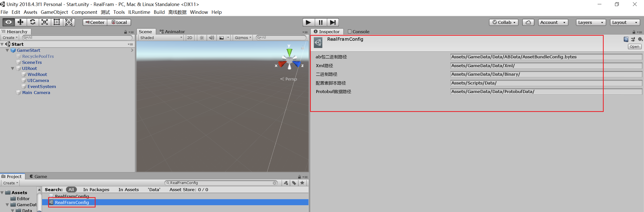Image resolution: width=644 pixels, height=212 pixels.
Task: Search by Label icon in Project
Action: click(294, 183)
